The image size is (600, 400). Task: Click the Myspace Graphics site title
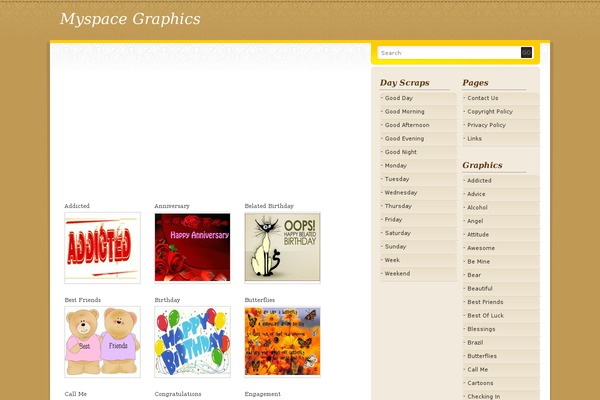(130, 19)
